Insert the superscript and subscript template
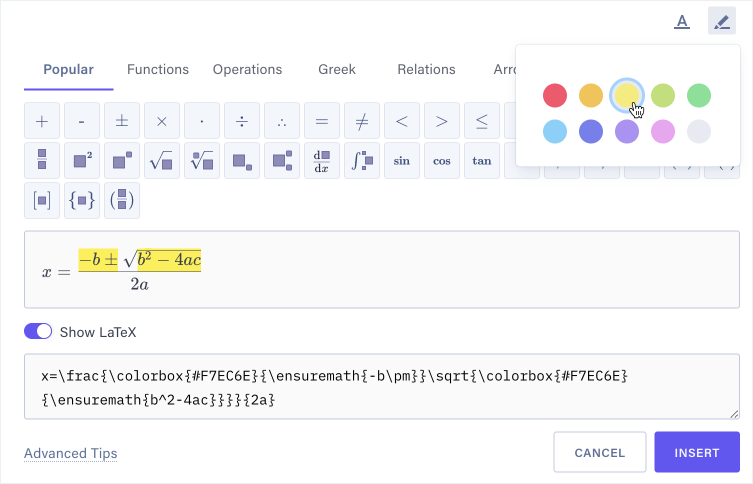The image size is (753, 484). [x=282, y=160]
